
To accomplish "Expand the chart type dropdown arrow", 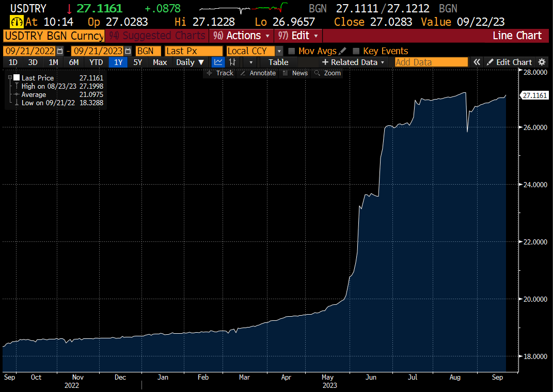I will coord(251,62).
